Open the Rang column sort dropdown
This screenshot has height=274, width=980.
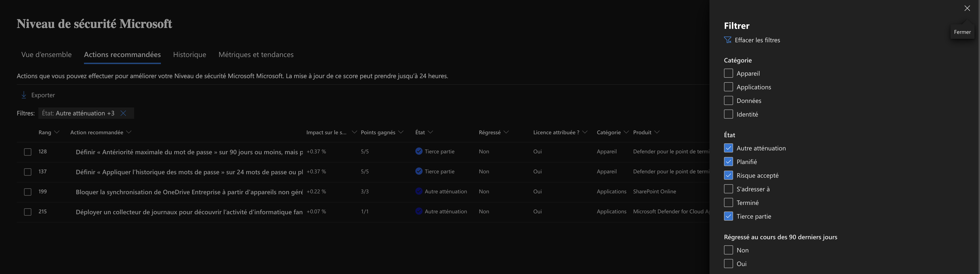pyautogui.click(x=57, y=132)
